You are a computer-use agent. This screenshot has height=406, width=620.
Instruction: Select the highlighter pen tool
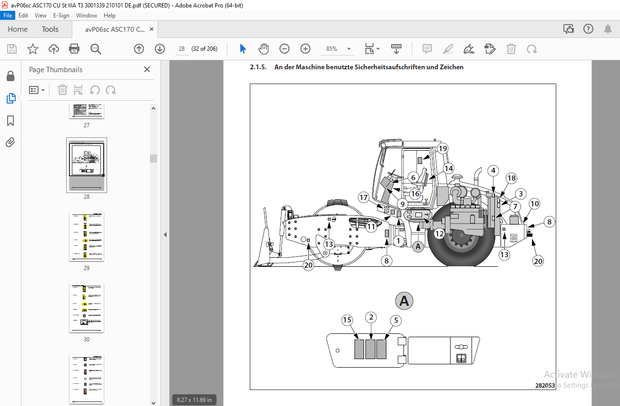pos(448,49)
